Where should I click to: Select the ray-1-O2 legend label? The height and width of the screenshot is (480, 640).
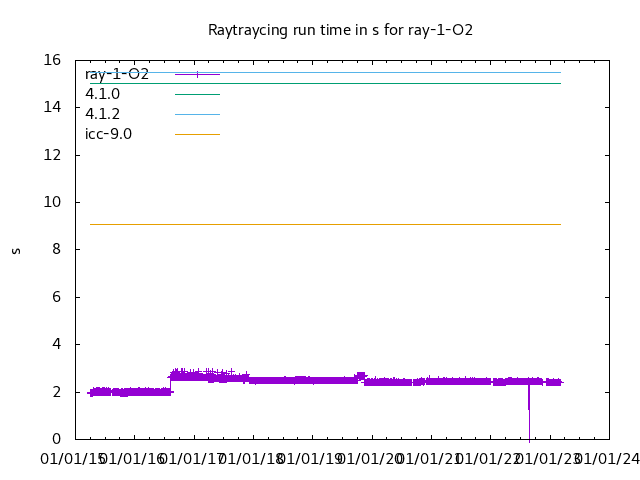tap(117, 74)
